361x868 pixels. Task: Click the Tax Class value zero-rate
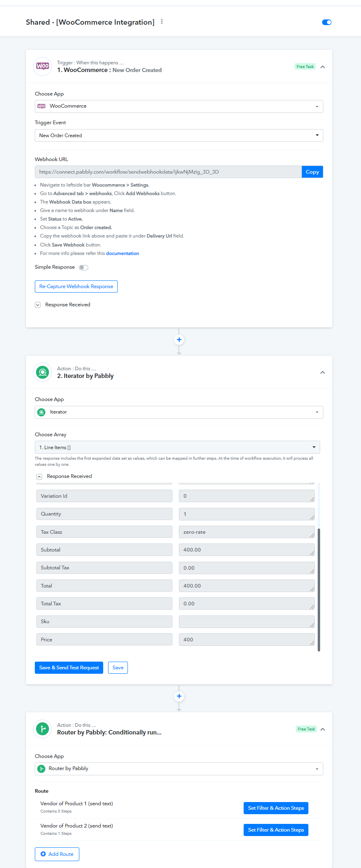246,532
